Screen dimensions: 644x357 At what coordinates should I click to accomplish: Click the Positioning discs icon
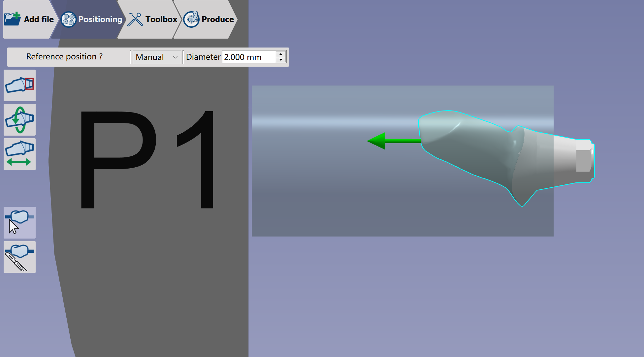tap(69, 19)
